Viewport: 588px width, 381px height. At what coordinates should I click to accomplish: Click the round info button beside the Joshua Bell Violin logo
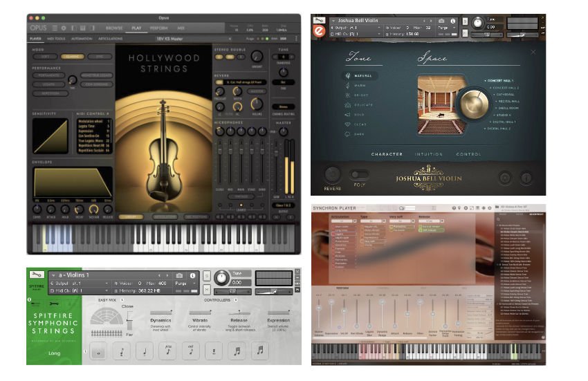pyautogui.click(x=526, y=178)
